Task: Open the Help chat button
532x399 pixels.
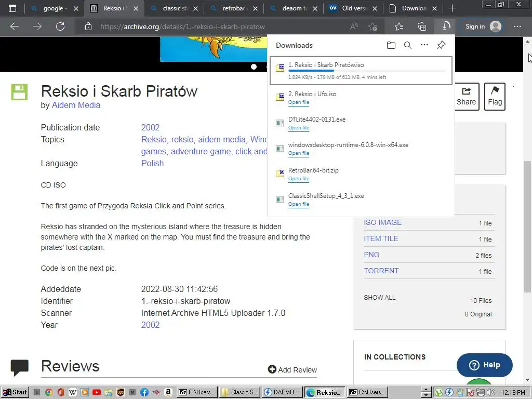Action: [x=485, y=365]
